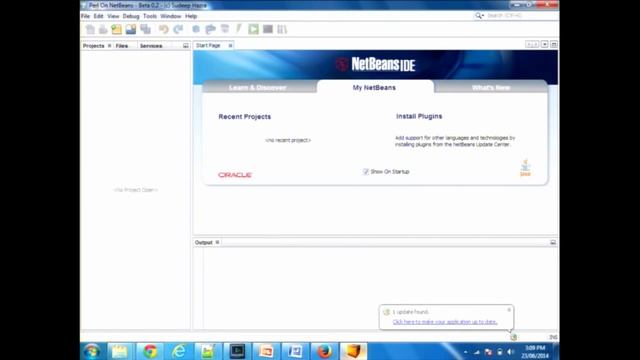Click the yellow New Project toolbar icon
Viewport: 640px width, 360px height.
pyautogui.click(x=117, y=29)
